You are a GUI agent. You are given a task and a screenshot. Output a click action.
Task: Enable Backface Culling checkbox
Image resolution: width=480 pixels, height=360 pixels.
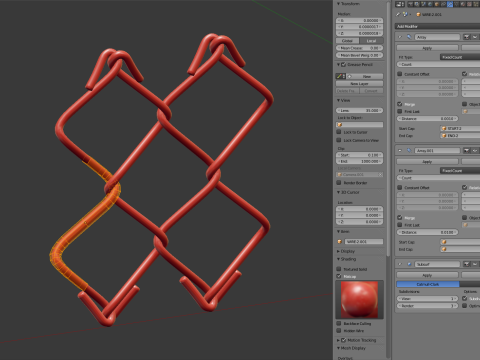(x=339, y=323)
